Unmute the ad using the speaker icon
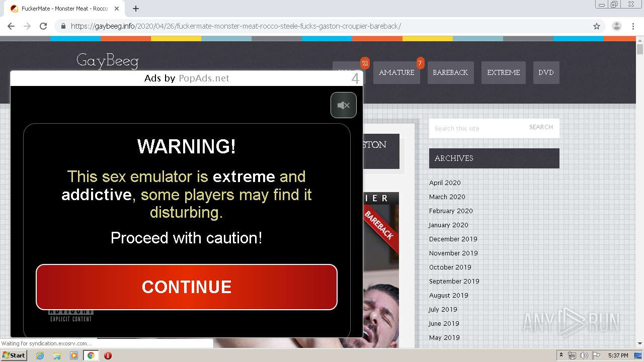Image resolution: width=644 pixels, height=362 pixels. coord(344,105)
